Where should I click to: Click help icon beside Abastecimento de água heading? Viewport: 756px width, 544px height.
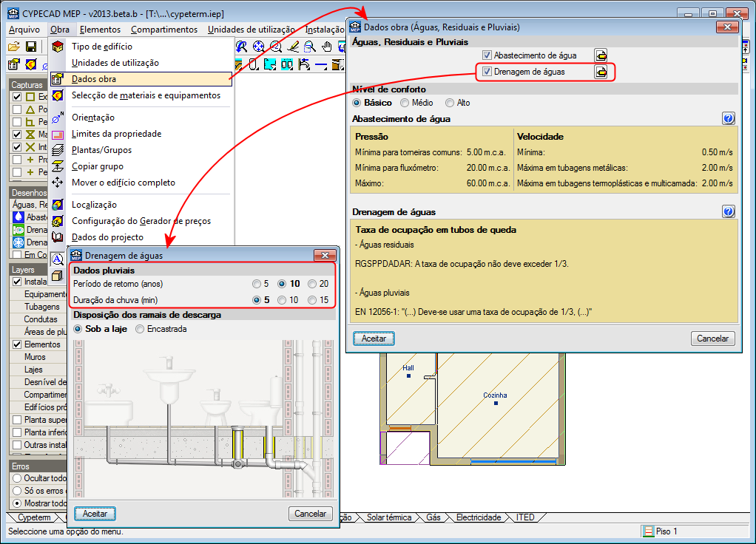(x=729, y=118)
